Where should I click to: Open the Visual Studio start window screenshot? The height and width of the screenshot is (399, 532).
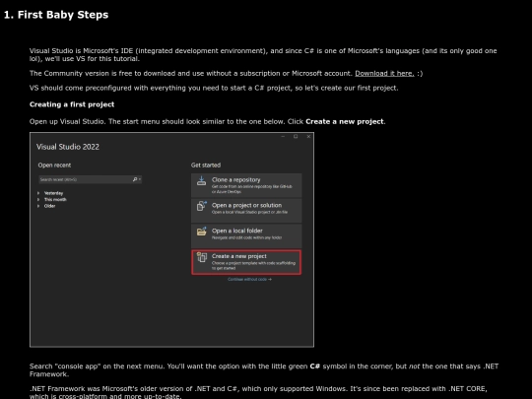click(172, 239)
